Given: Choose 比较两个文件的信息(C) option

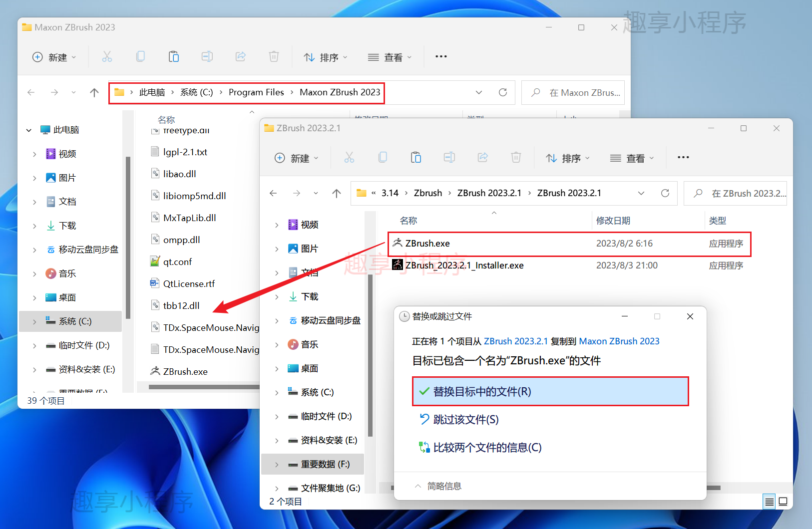Looking at the screenshot, I should [x=480, y=447].
